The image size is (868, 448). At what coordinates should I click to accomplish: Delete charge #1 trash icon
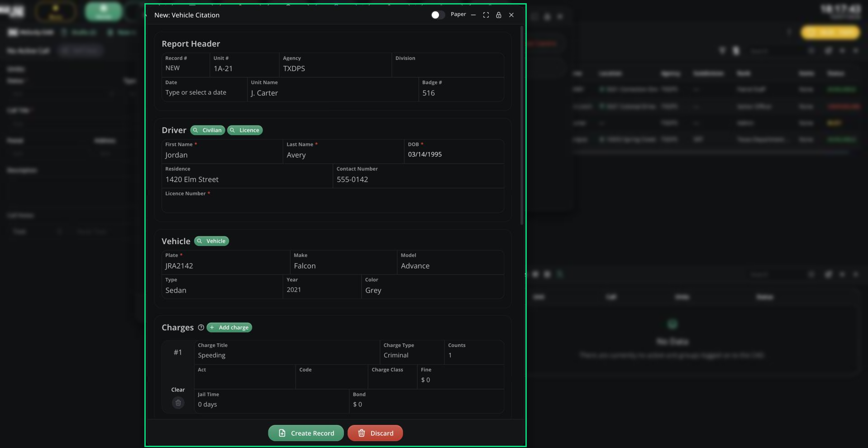coord(178,403)
